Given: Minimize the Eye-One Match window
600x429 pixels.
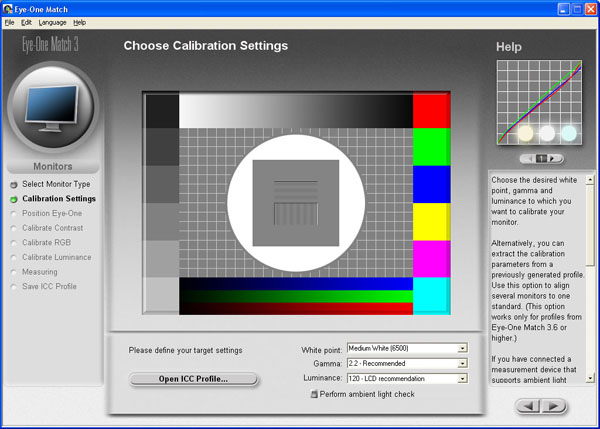Looking at the screenshot, I should click(x=563, y=9).
